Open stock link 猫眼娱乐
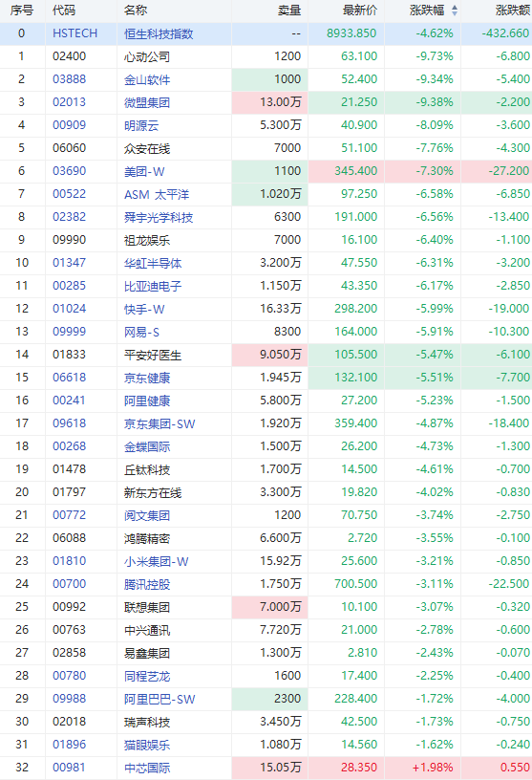This screenshot has height=780, width=532. pyautogui.click(x=147, y=745)
